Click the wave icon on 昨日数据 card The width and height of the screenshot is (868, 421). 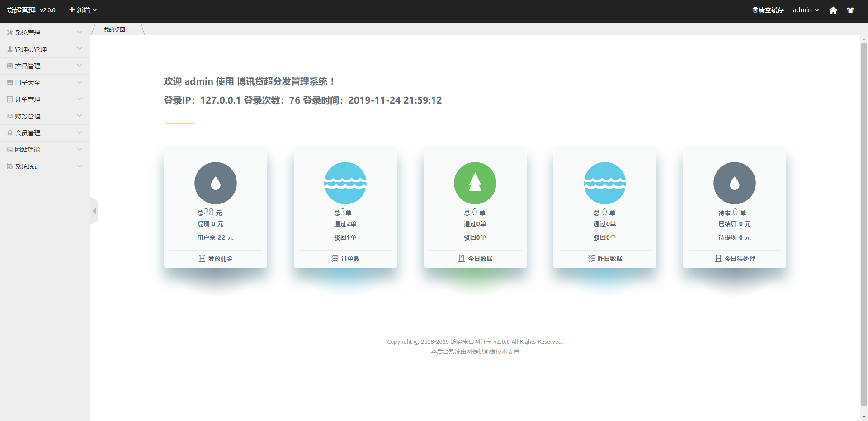tap(605, 183)
